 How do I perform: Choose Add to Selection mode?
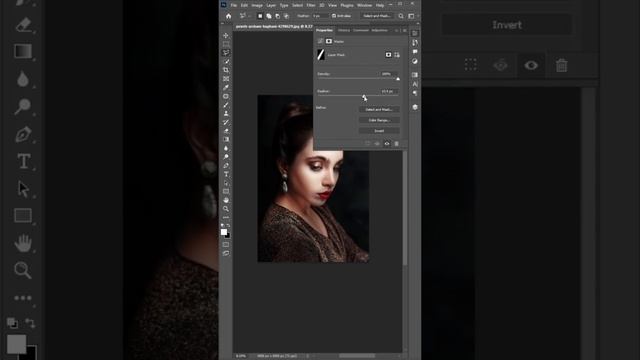tap(269, 16)
